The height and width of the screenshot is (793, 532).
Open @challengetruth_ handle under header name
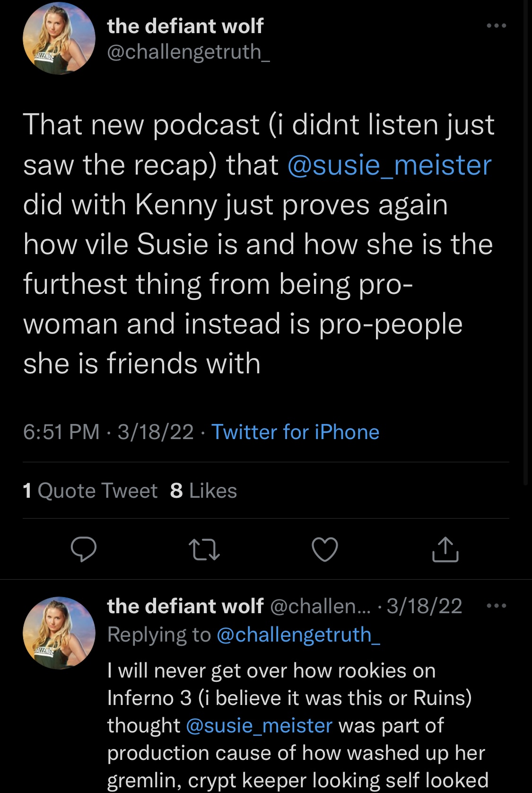pos(189,52)
